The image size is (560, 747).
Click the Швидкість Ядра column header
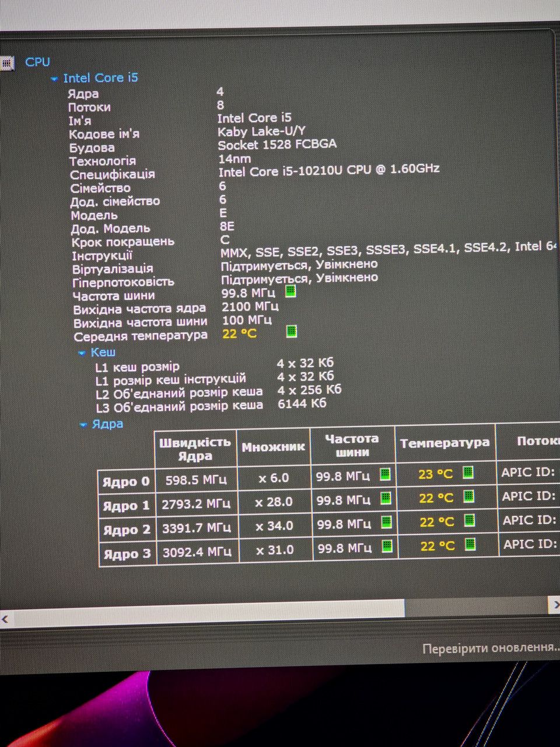tap(195, 449)
